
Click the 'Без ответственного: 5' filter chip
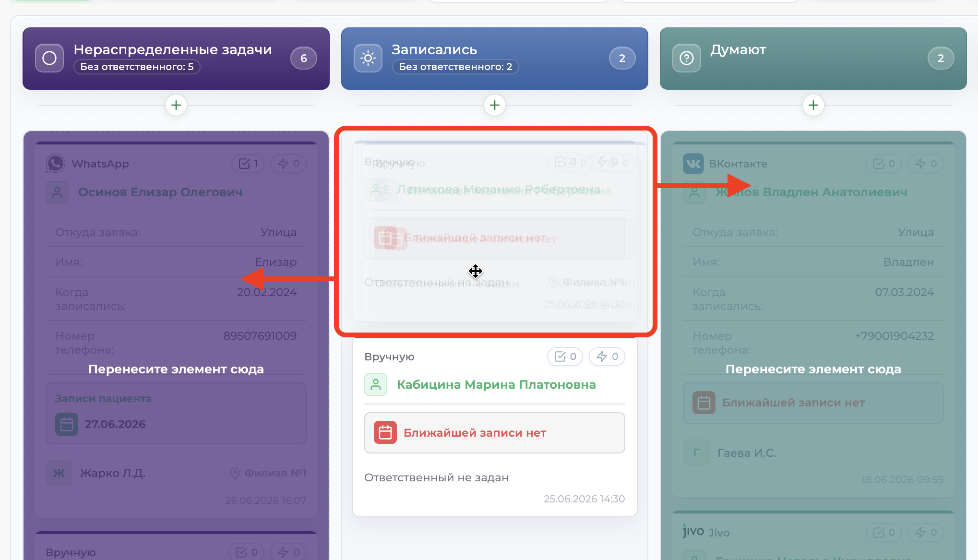click(137, 67)
